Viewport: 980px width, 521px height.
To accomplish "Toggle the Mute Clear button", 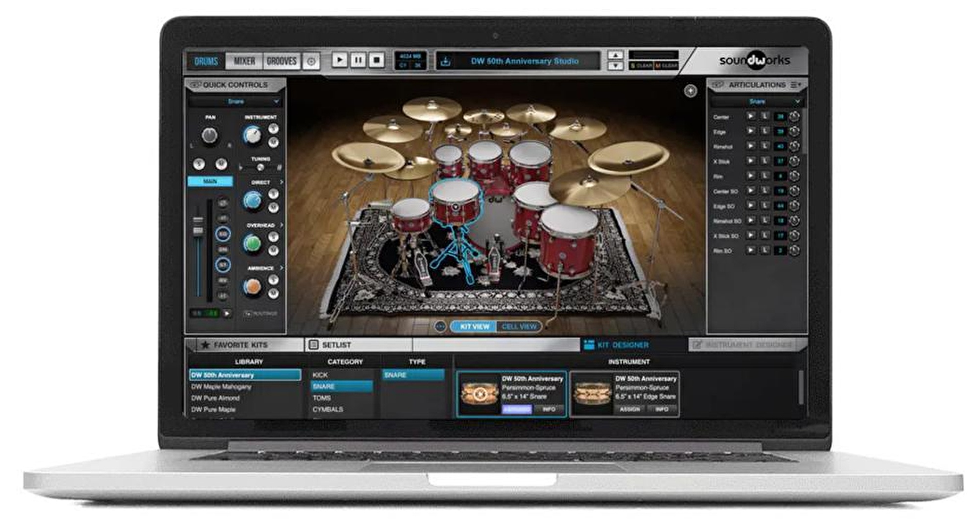I will pyautogui.click(x=666, y=66).
